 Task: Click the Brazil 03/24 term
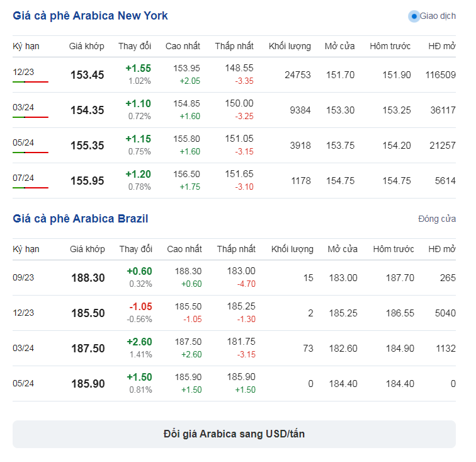pyautogui.click(x=23, y=348)
